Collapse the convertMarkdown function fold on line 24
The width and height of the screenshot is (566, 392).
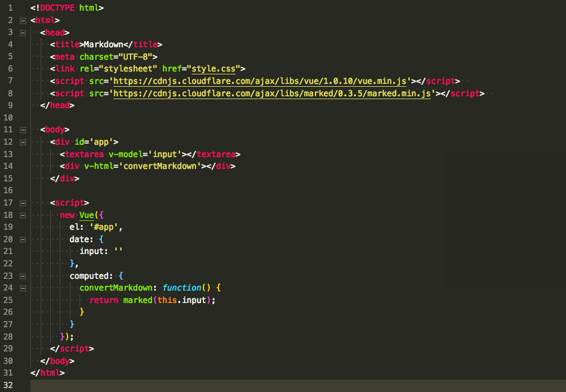tap(23, 288)
